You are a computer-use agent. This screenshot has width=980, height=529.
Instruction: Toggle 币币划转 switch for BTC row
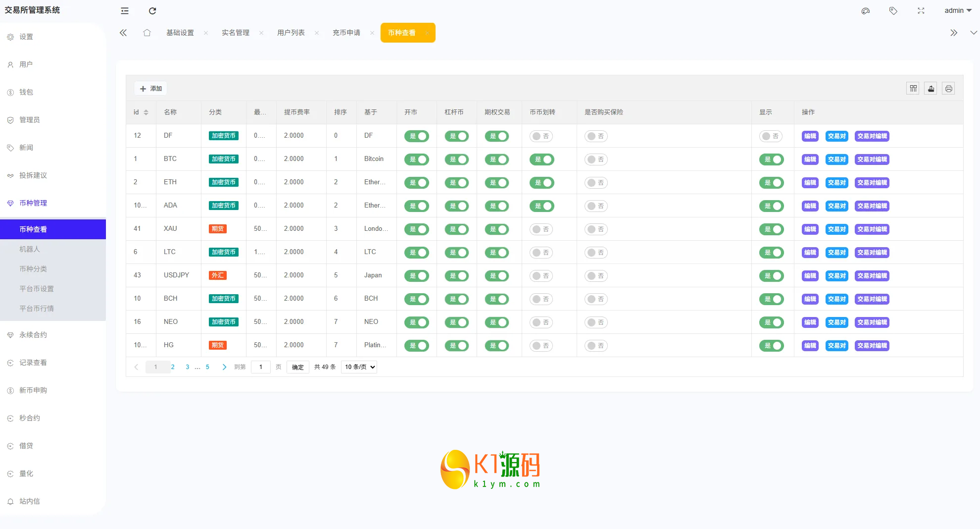[x=542, y=159]
